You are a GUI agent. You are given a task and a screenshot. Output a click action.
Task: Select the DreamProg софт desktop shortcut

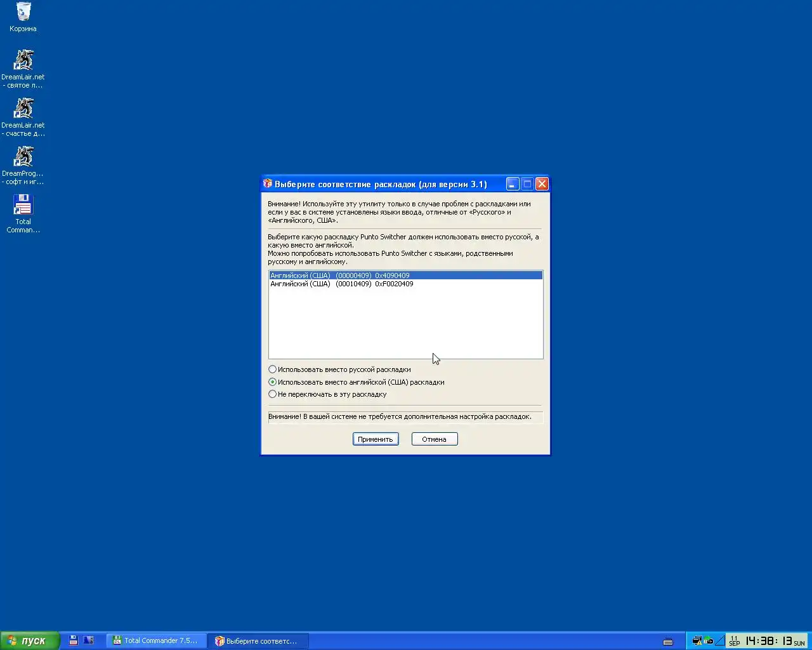(x=23, y=166)
